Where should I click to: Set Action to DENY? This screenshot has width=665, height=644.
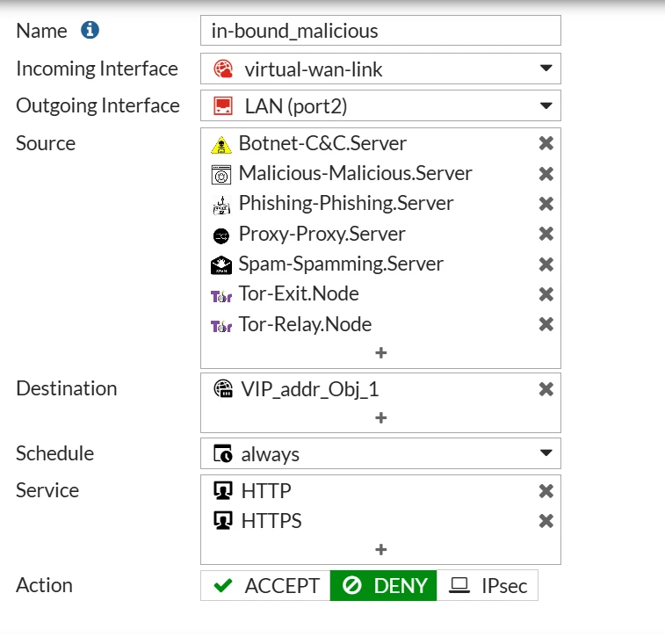(x=383, y=585)
